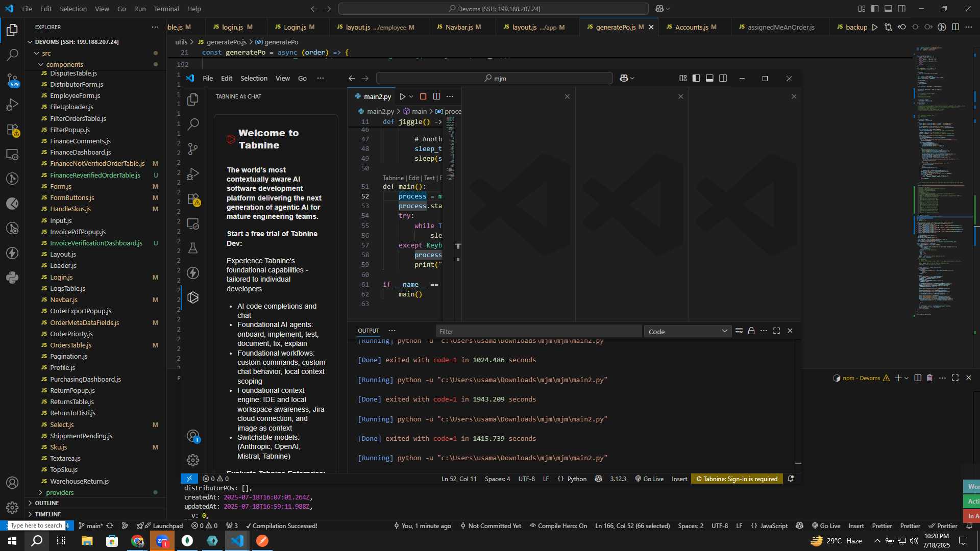Open new terminal launch profile chevron
Viewport: 980px width, 551px height.
[x=906, y=378]
